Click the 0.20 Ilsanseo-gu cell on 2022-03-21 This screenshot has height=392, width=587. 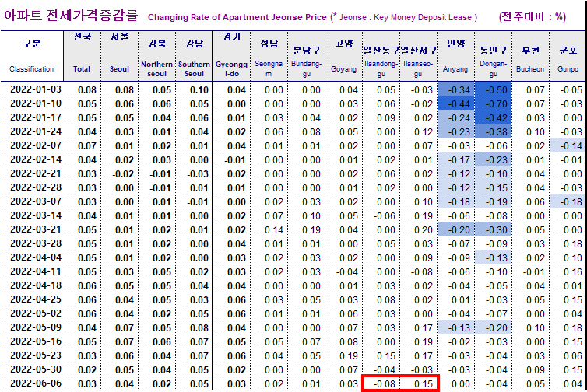click(419, 229)
